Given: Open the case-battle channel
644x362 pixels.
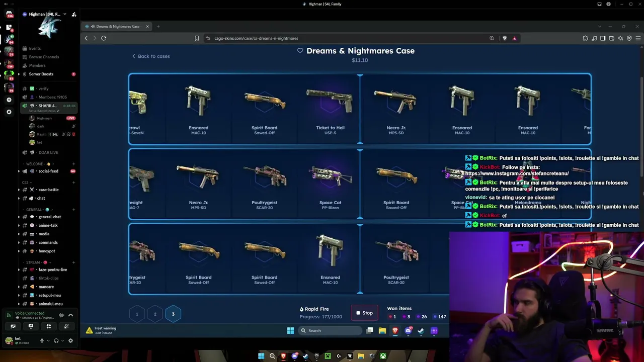Looking at the screenshot, I should point(49,190).
